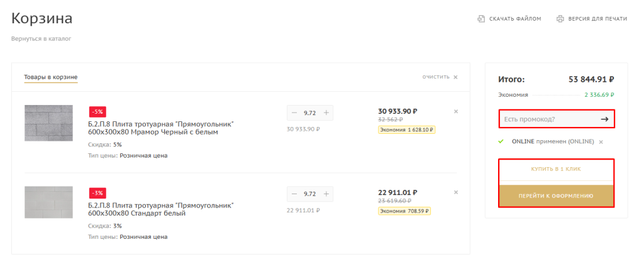
Task: Increase quantity of Мрамор Черный с белым
Action: (326, 113)
